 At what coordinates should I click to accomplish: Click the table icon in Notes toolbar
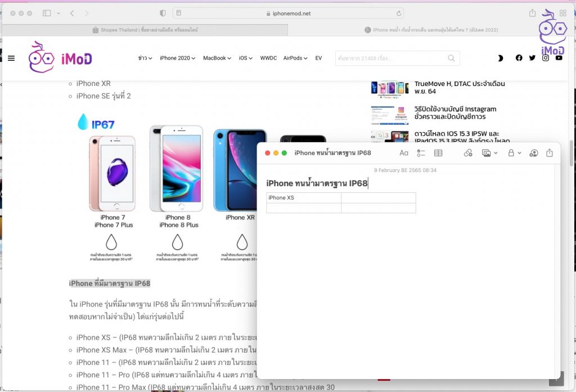tap(438, 153)
